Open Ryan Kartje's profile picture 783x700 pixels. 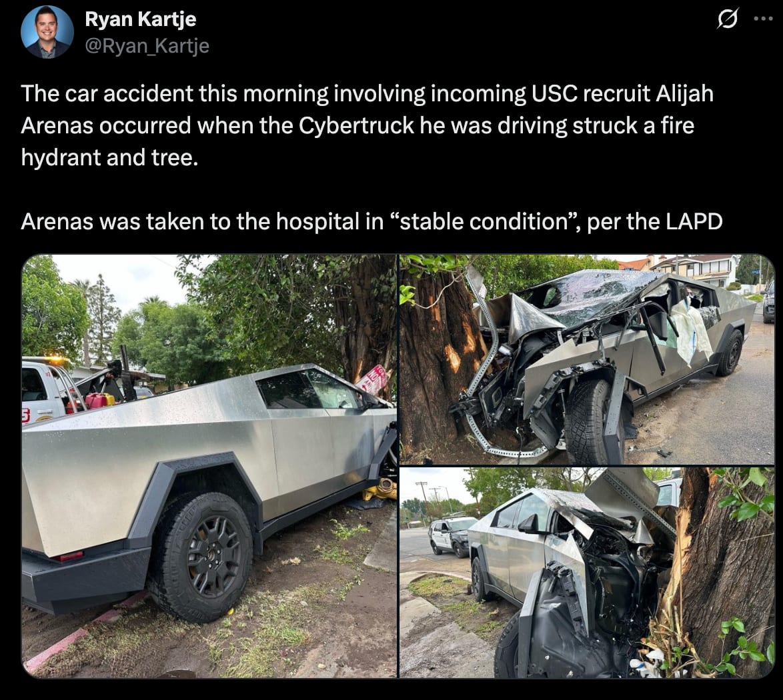47,33
